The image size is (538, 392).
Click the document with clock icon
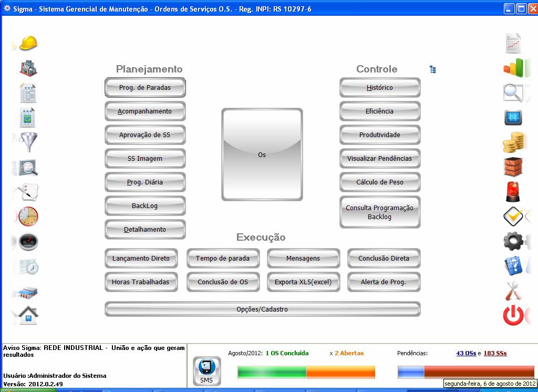click(29, 267)
